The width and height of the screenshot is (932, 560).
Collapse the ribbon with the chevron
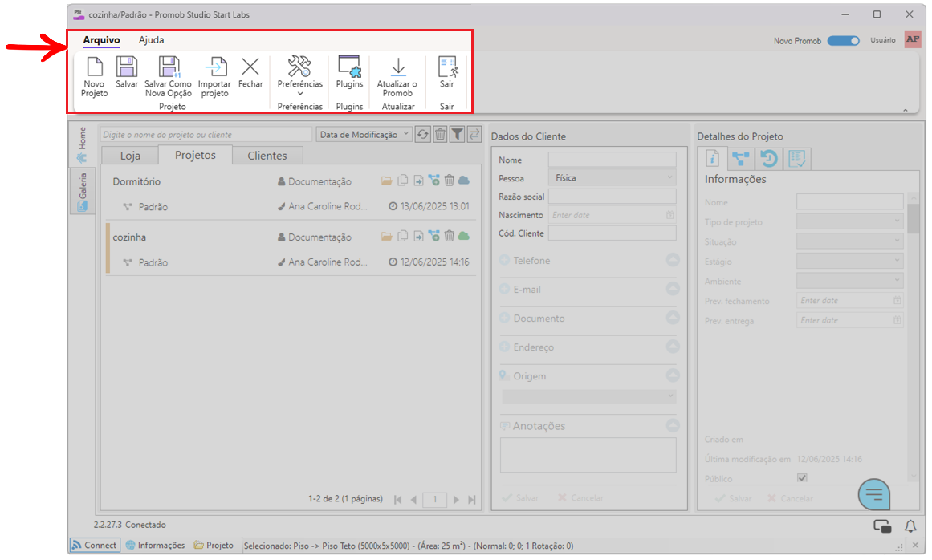coord(906,110)
